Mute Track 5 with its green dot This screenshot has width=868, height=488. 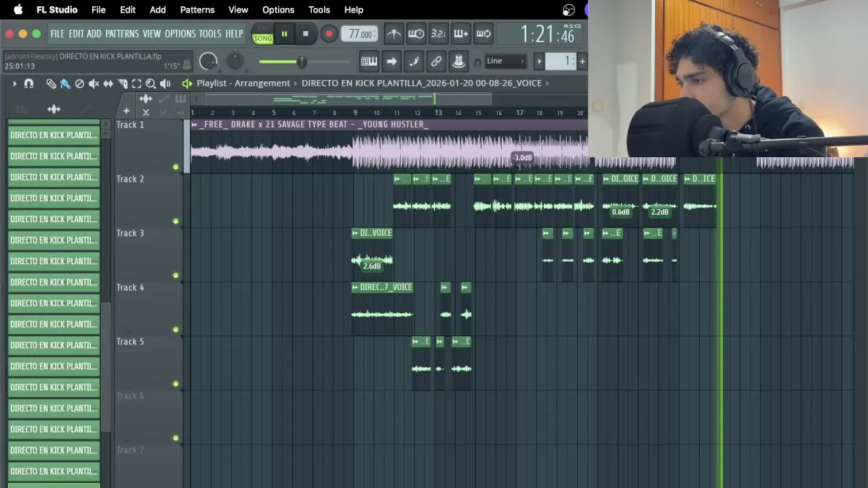176,384
